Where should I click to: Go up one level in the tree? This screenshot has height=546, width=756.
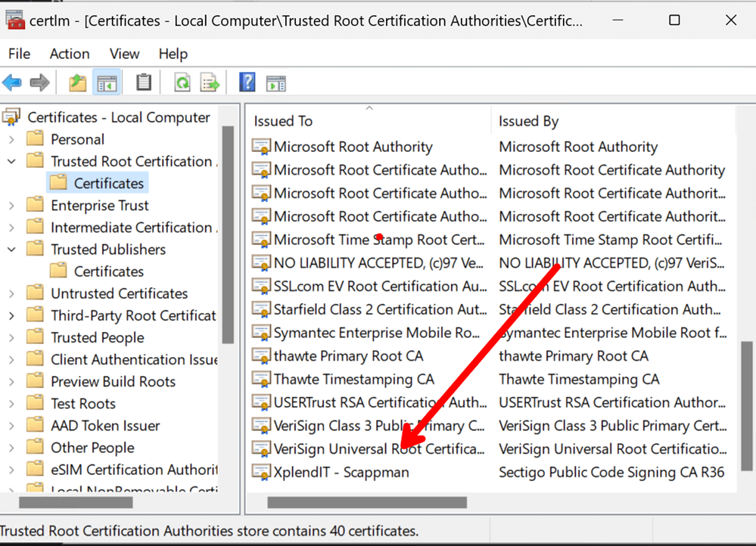coord(77,83)
